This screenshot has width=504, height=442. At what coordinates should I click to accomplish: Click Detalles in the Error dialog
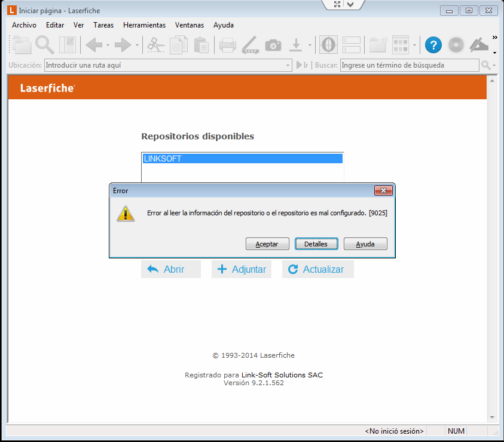click(x=316, y=244)
